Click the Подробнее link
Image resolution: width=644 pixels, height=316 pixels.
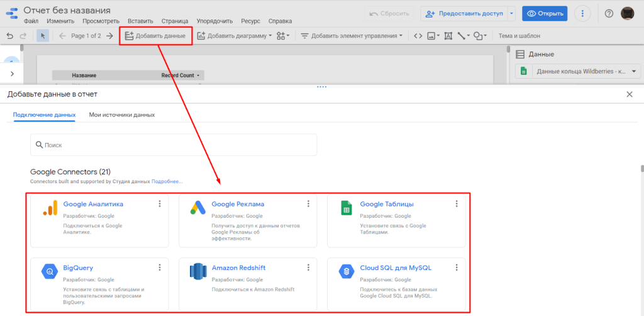tap(167, 181)
